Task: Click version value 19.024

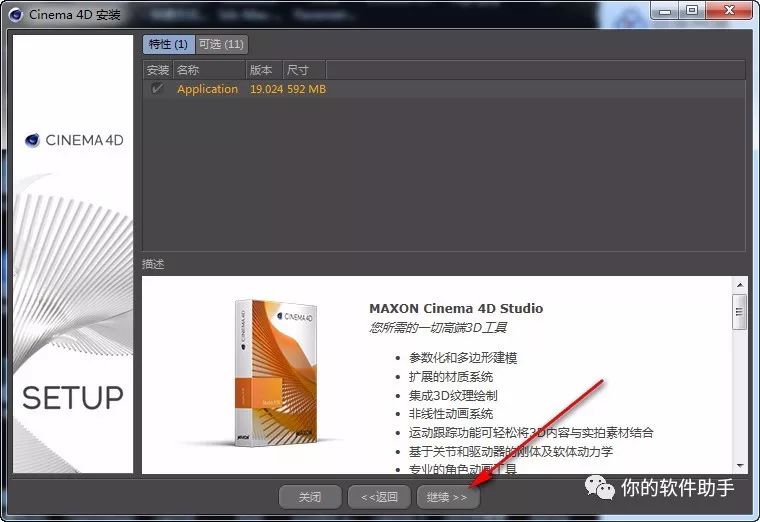Action: coord(266,89)
